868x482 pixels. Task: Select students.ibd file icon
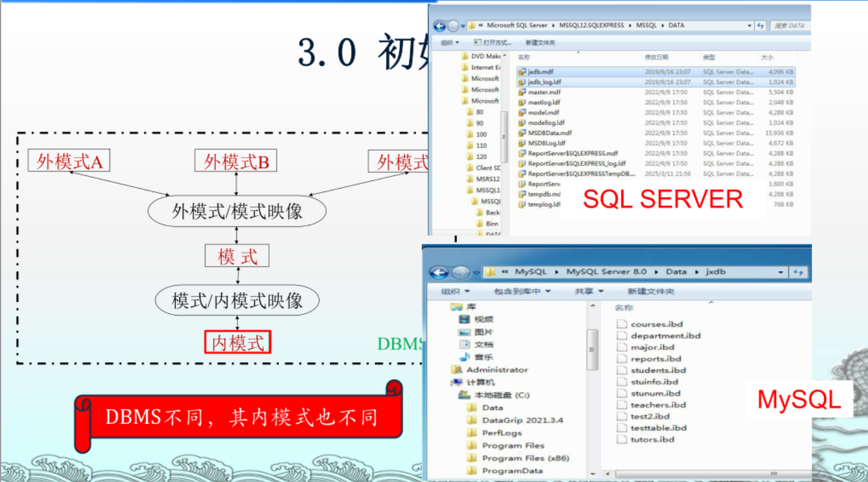tap(622, 370)
